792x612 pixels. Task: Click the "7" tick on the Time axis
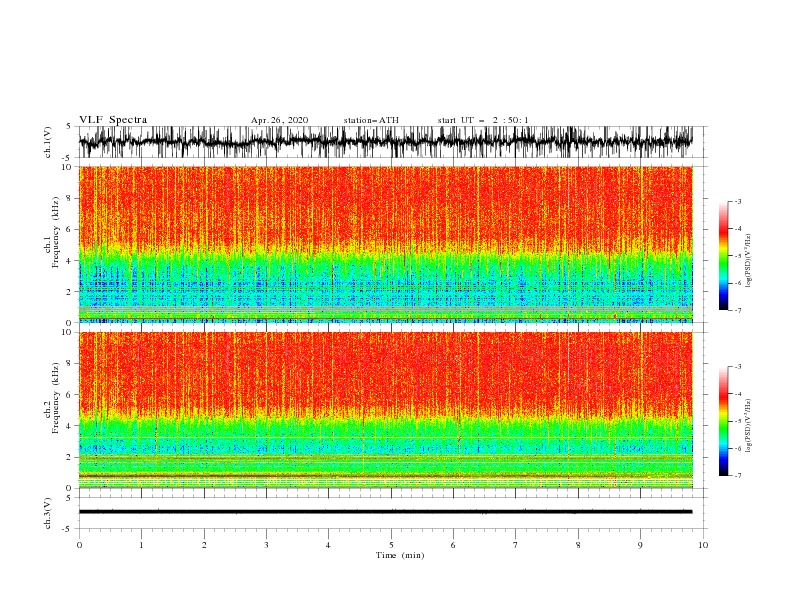pos(516,546)
